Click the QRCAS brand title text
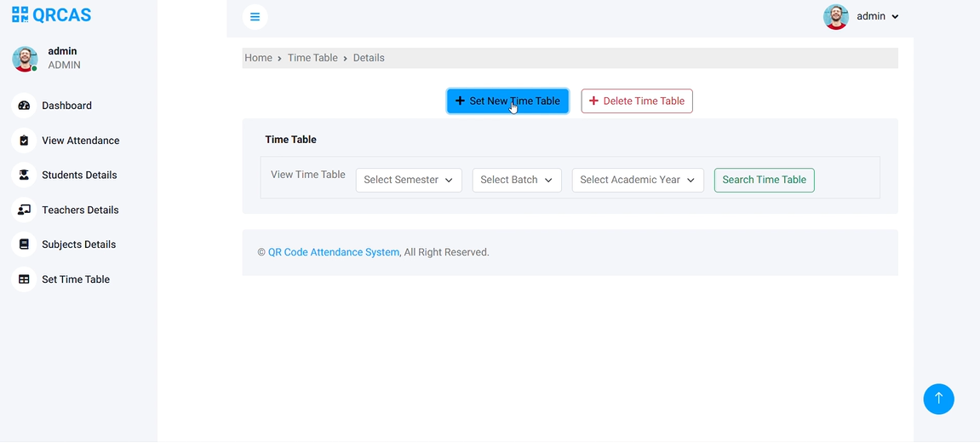This screenshot has height=443, width=980. coord(62,15)
